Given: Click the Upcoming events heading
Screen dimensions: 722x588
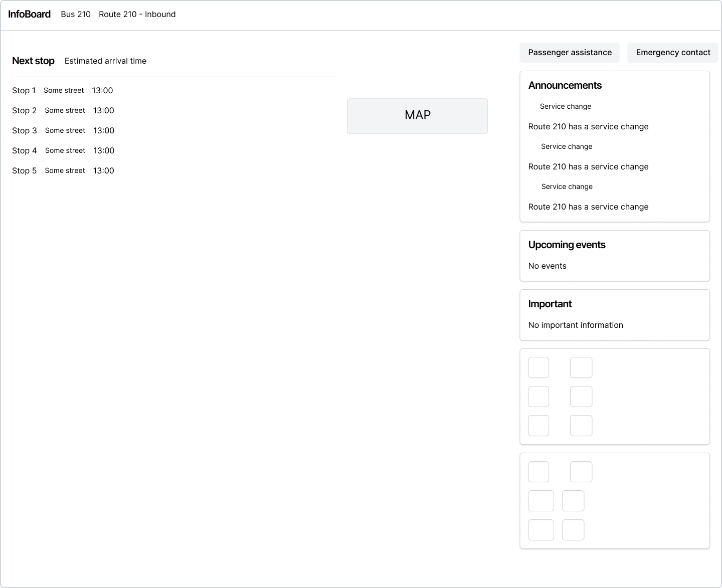Looking at the screenshot, I should click(567, 245).
